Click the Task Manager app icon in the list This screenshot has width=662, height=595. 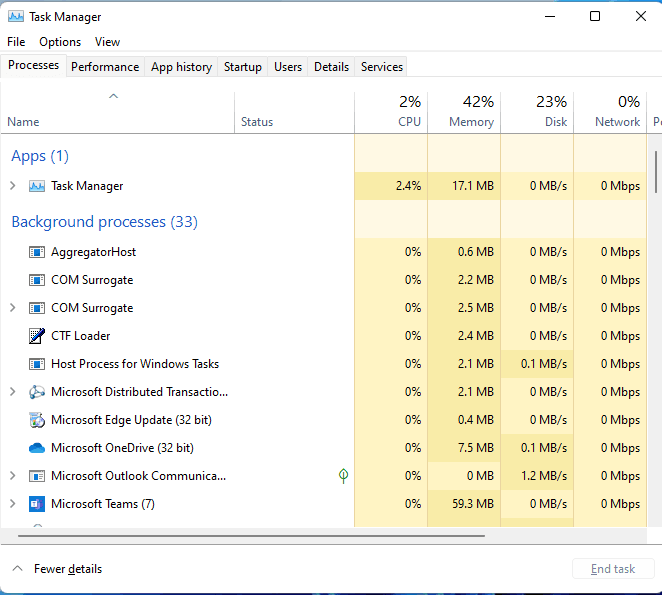pyautogui.click(x=37, y=186)
